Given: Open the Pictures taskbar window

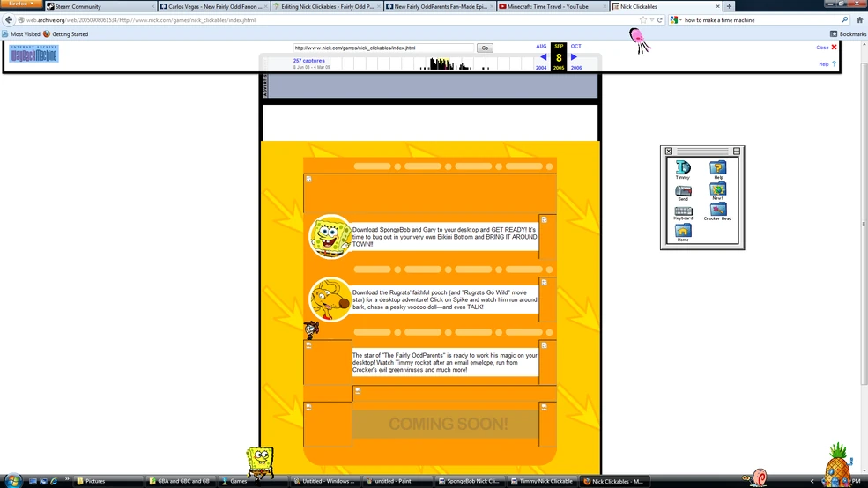Looking at the screenshot, I should coord(109,481).
